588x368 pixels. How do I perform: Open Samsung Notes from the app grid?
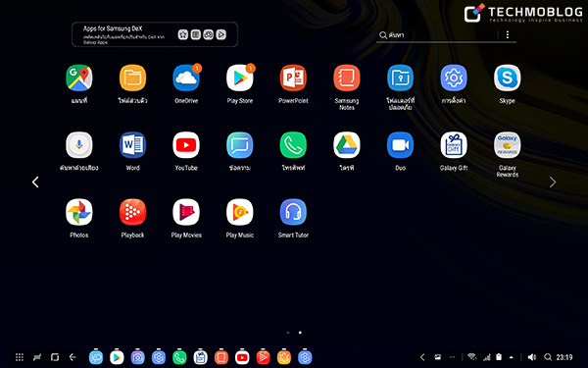(x=347, y=79)
